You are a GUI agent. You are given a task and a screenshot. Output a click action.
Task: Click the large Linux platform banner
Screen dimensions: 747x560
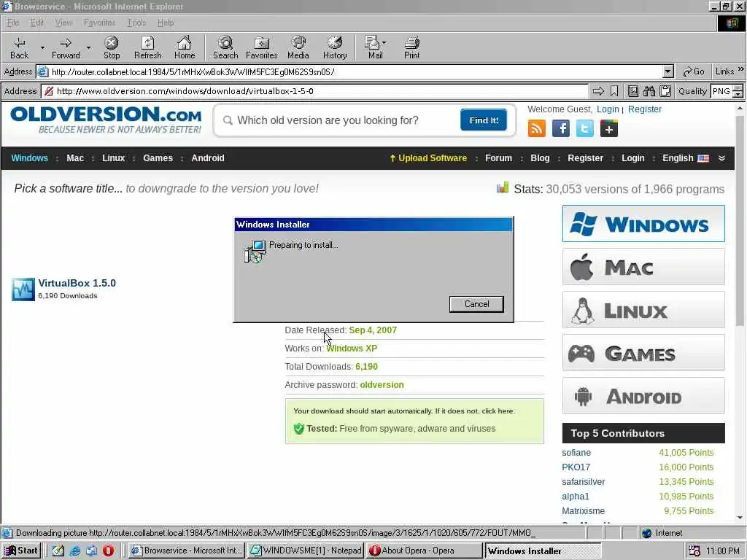point(643,311)
